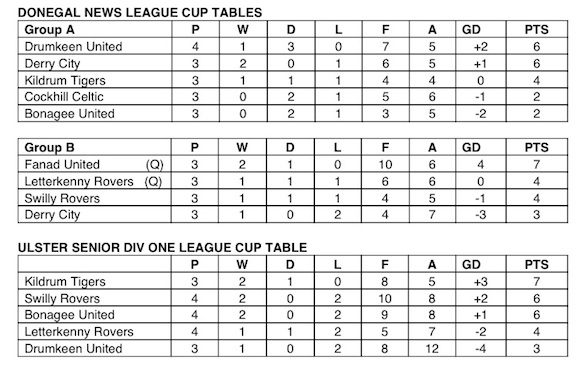Select Fanad United's goals for value 10
The width and height of the screenshot is (580, 366).
(x=385, y=164)
